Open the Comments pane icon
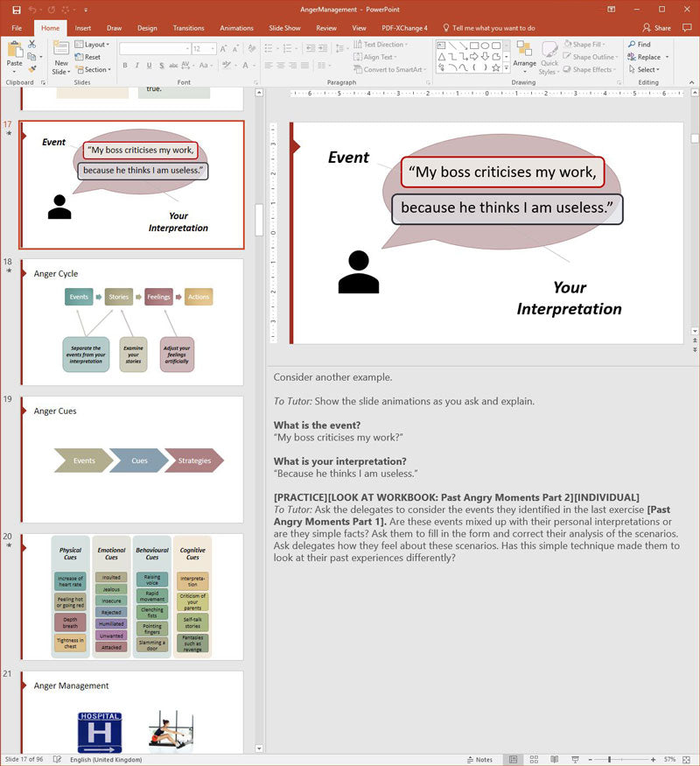 [x=687, y=28]
